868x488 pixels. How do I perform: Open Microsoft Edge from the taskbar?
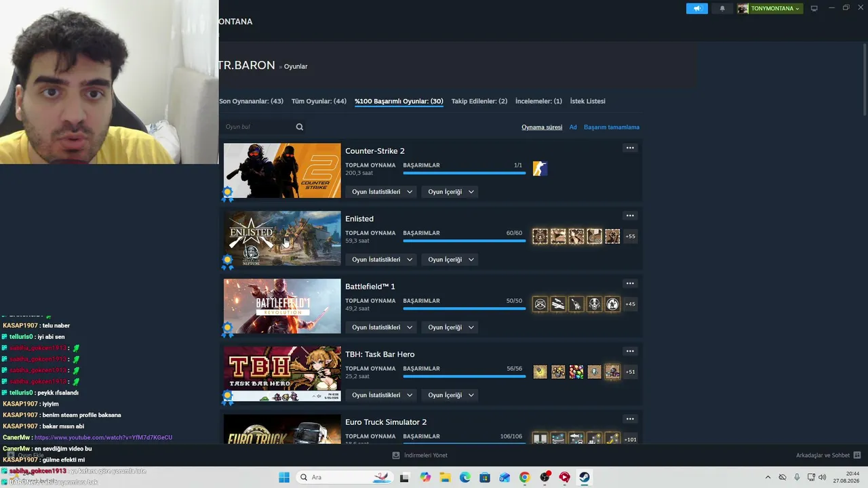pyautogui.click(x=465, y=477)
